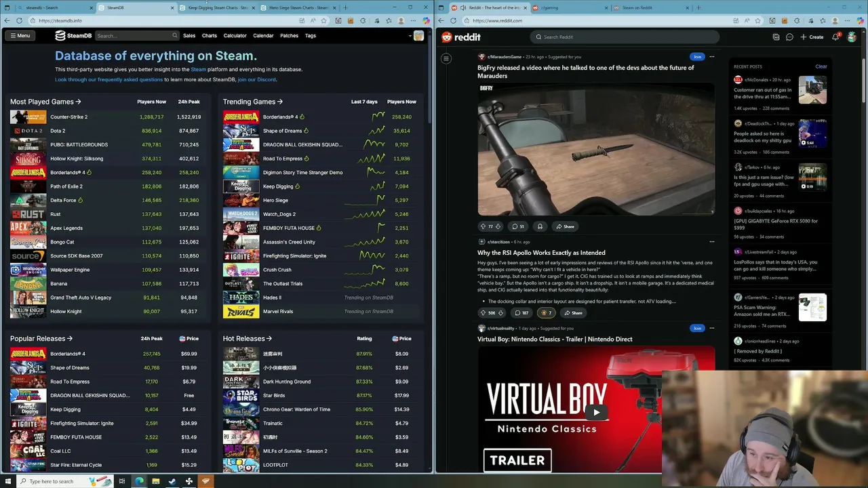Open 'join our Discord' link

[257, 79]
